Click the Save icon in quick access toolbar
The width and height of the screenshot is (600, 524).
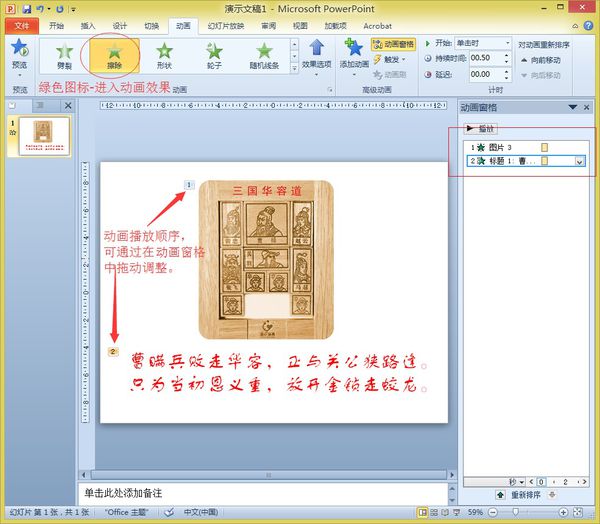tap(27, 8)
